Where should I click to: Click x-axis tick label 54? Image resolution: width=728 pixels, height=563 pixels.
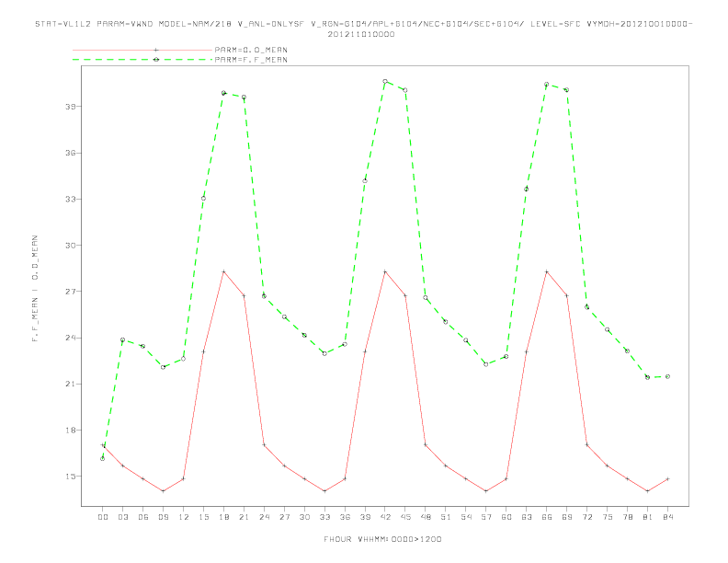[x=466, y=517]
